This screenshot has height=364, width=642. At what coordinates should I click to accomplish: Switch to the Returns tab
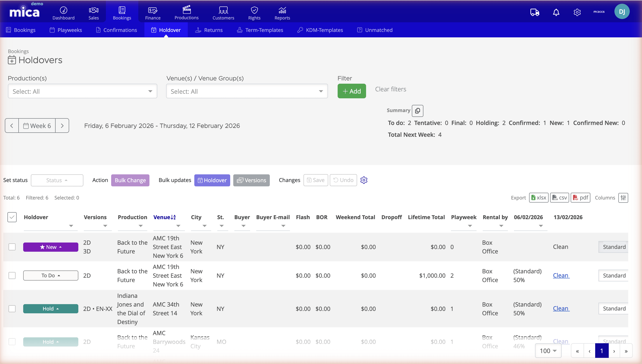pos(209,30)
